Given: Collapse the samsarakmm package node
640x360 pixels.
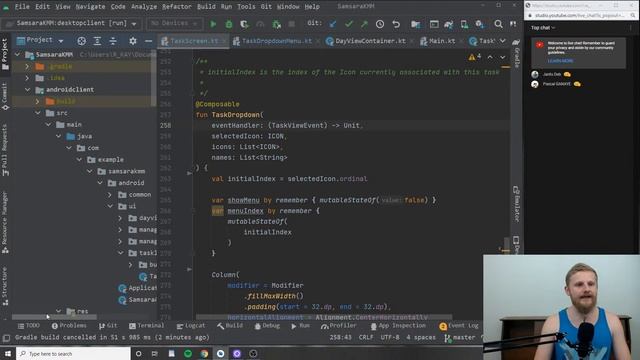Looking at the screenshot, I should tap(89, 171).
